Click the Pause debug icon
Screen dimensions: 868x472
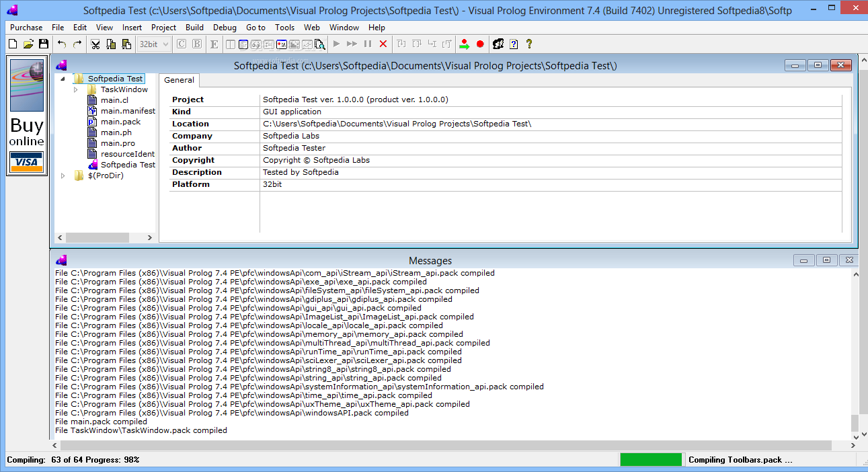[x=368, y=44]
